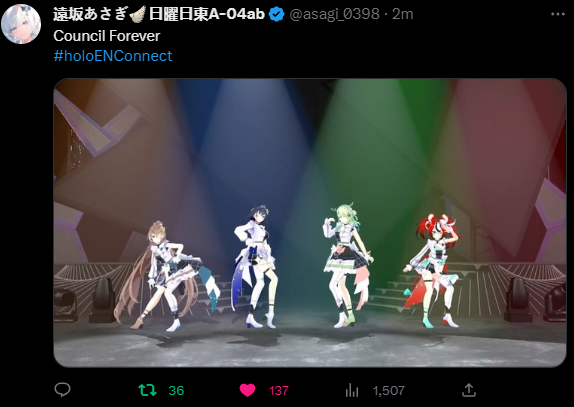Click the Council Forever tweet text
This screenshot has width=574, height=407.
107,36
